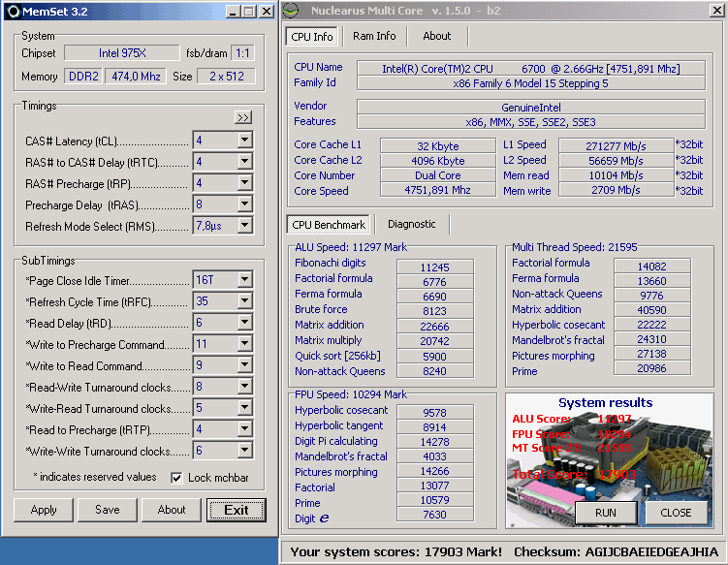Click the About button in MemSet
This screenshot has width=728, height=565.
coord(172,510)
